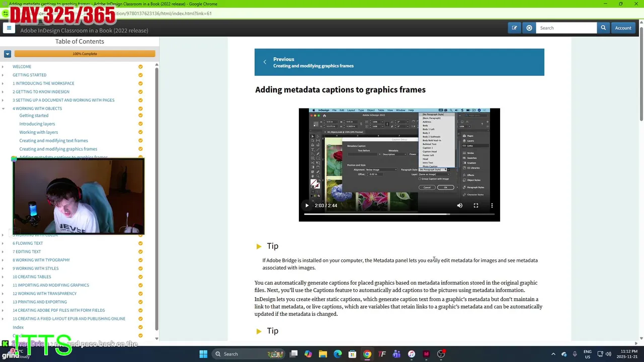Screen dimensions: 644x362
Task: Open Creating and modifying graphics frames TOC entry
Action: click(58, 149)
